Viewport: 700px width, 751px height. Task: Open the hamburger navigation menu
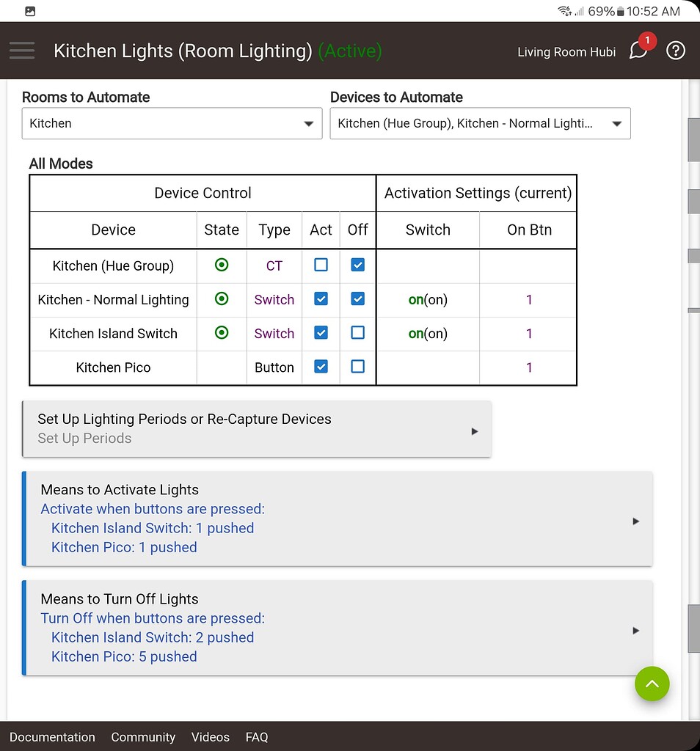coord(22,51)
